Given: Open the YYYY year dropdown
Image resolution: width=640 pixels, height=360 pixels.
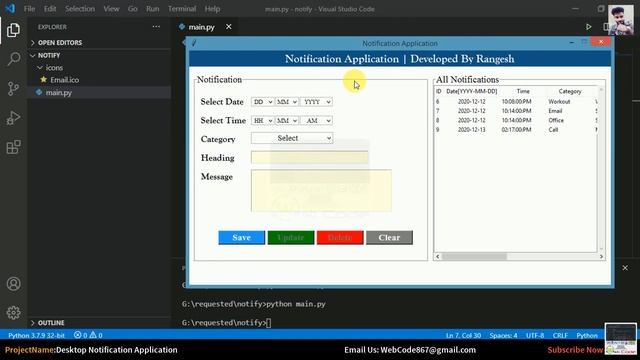Looking at the screenshot, I should (316, 102).
